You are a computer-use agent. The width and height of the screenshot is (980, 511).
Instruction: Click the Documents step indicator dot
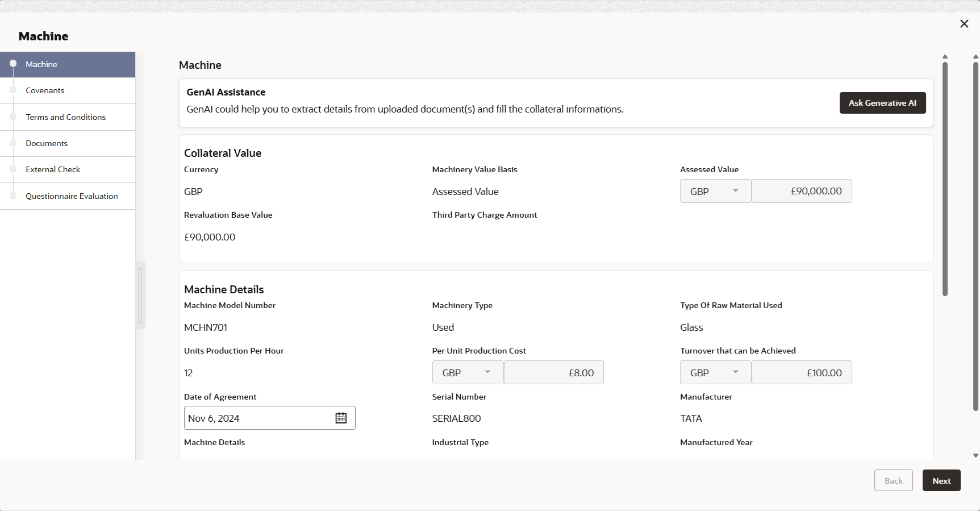click(x=13, y=143)
